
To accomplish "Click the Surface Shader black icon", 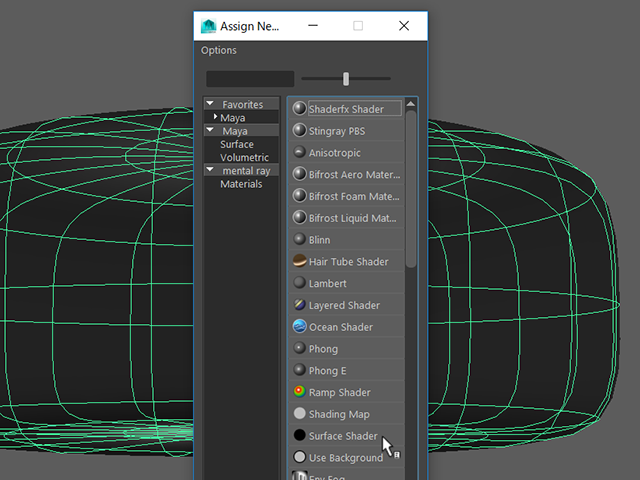I will point(300,436).
